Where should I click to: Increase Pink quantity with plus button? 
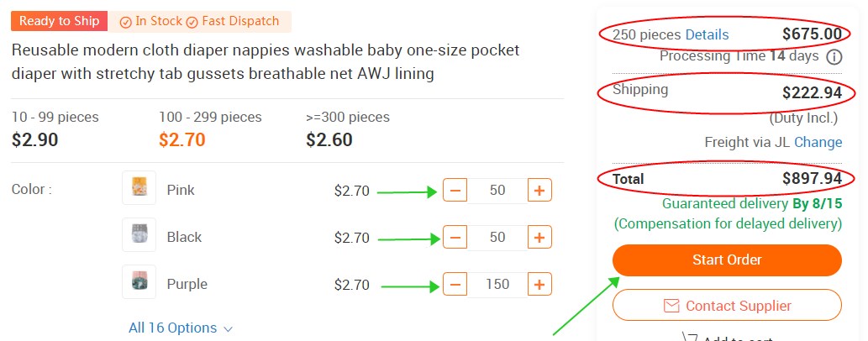539,191
